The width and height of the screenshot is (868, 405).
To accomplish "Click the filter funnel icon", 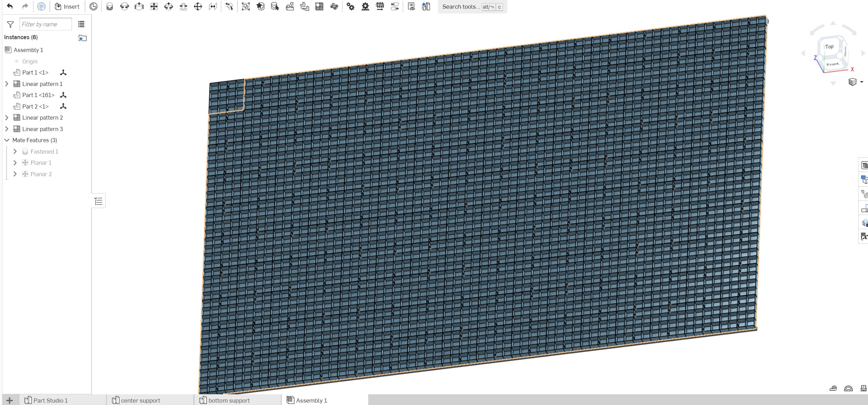I will point(10,24).
